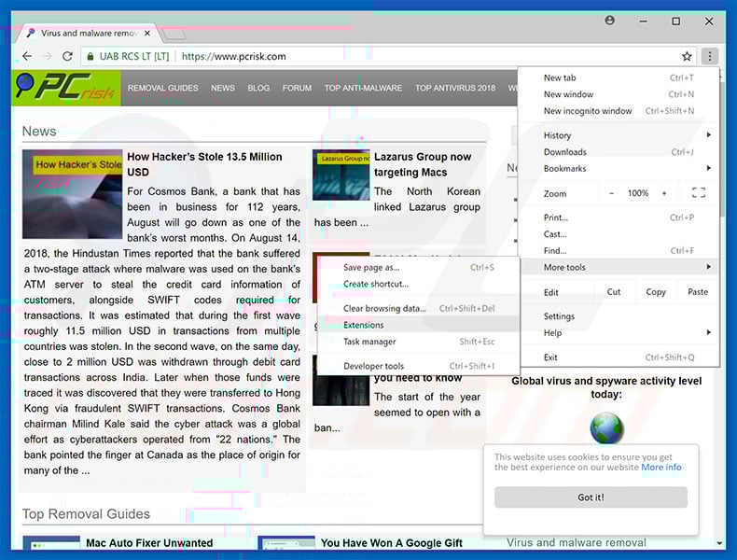The height and width of the screenshot is (560, 737).
Task: Open REMOVAL GUIDES nav link
Action: [162, 88]
